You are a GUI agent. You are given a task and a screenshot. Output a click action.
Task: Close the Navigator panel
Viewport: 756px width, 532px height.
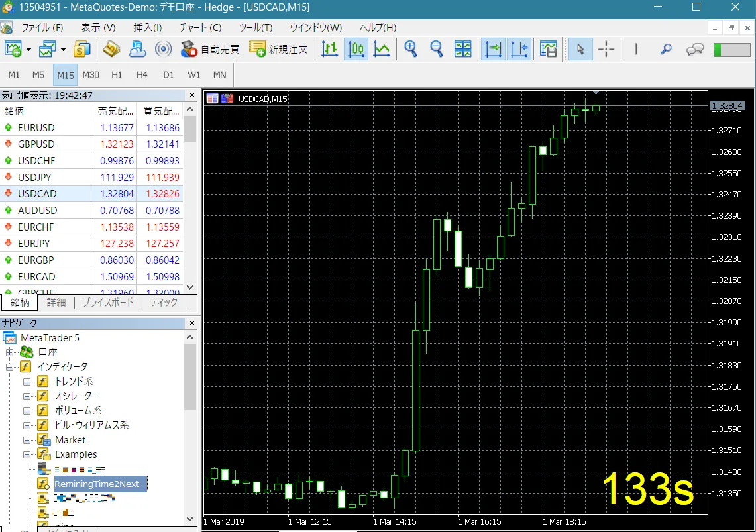(192, 323)
